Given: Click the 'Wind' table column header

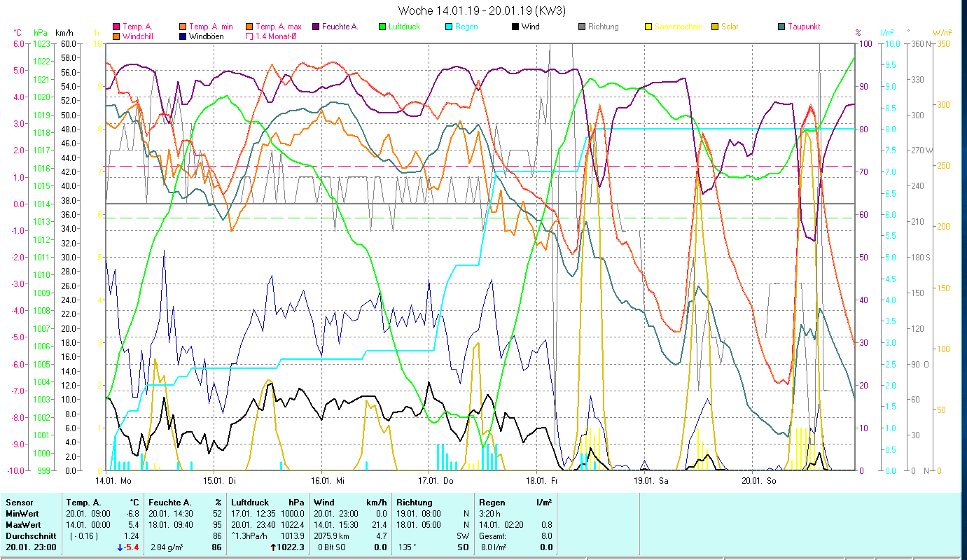Looking at the screenshot, I should (x=324, y=503).
